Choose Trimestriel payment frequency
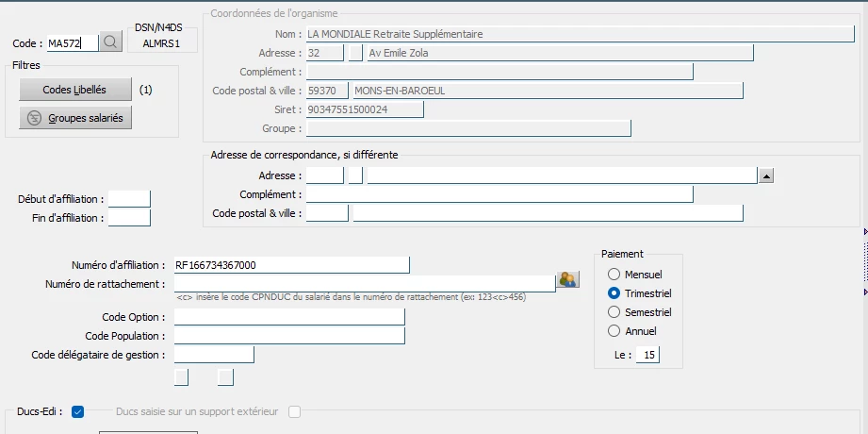The width and height of the screenshot is (868, 434). (615, 293)
